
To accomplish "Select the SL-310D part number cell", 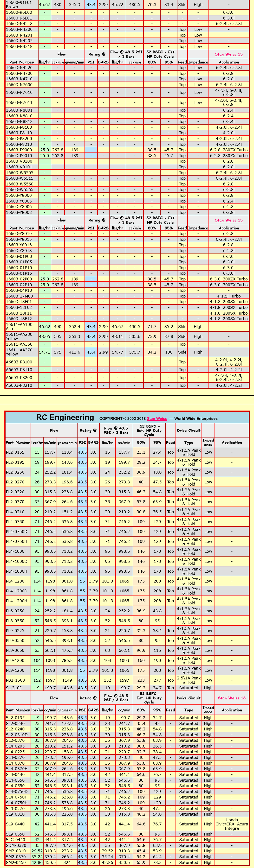I will (14, 688).
